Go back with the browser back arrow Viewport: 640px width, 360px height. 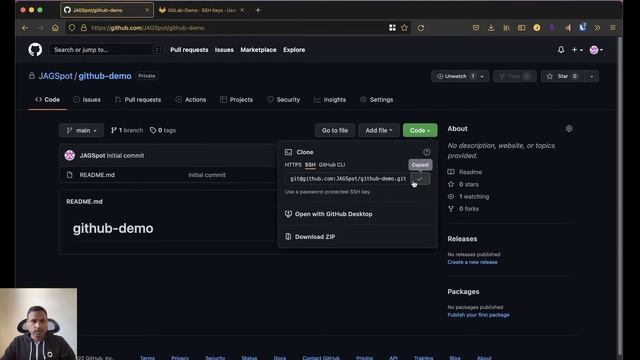coord(25,28)
